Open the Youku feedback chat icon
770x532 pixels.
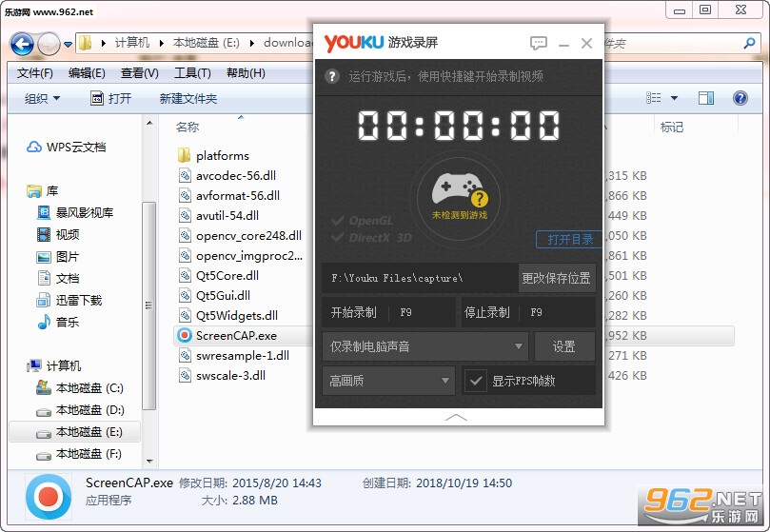point(538,43)
